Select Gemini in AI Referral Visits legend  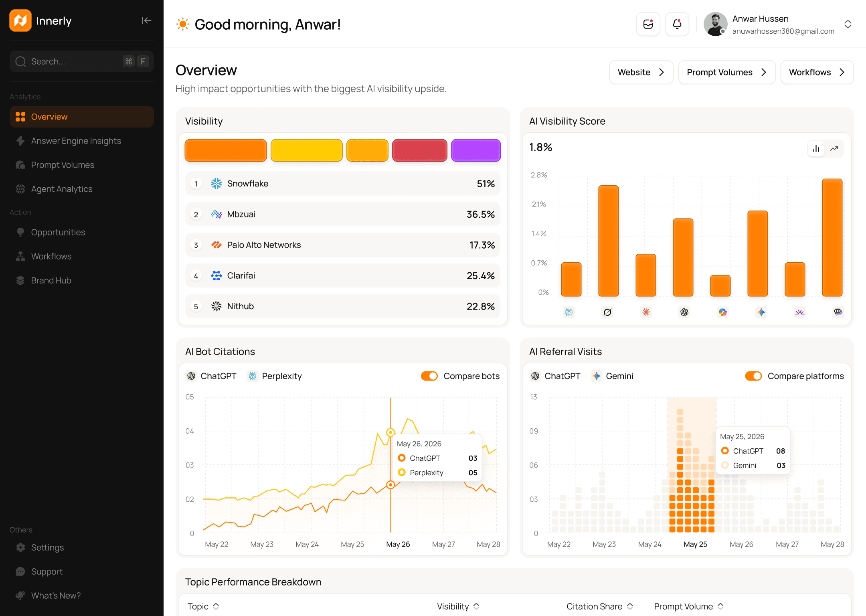613,376
